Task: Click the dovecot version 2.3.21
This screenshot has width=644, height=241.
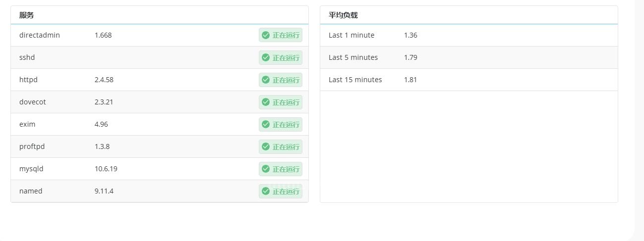Action: 104,102
